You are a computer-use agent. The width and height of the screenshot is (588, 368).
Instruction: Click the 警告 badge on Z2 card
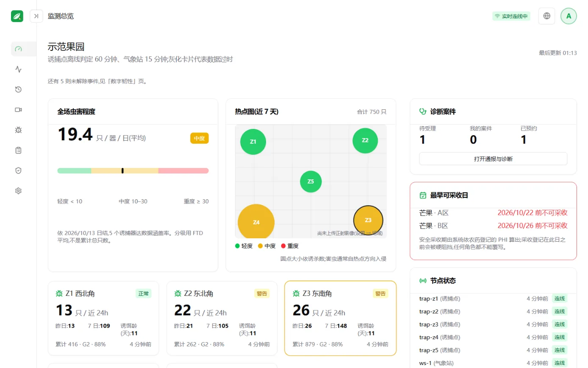(262, 293)
